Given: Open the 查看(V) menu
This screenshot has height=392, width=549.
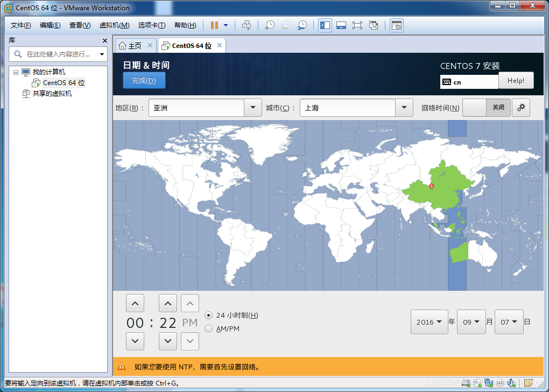Looking at the screenshot, I should pyautogui.click(x=80, y=25).
